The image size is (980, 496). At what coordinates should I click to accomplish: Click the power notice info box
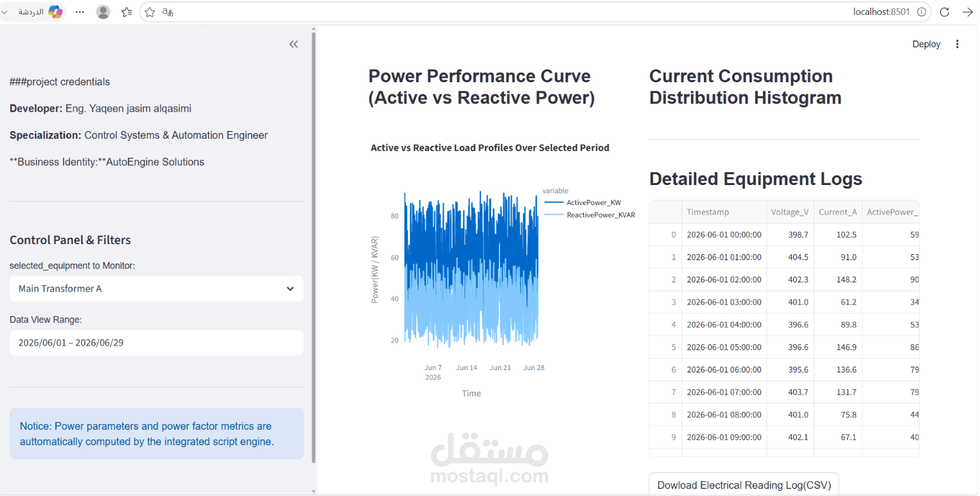pos(157,434)
